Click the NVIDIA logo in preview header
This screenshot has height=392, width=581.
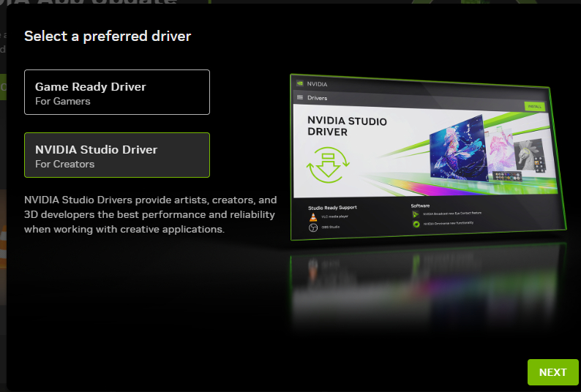tap(299, 83)
